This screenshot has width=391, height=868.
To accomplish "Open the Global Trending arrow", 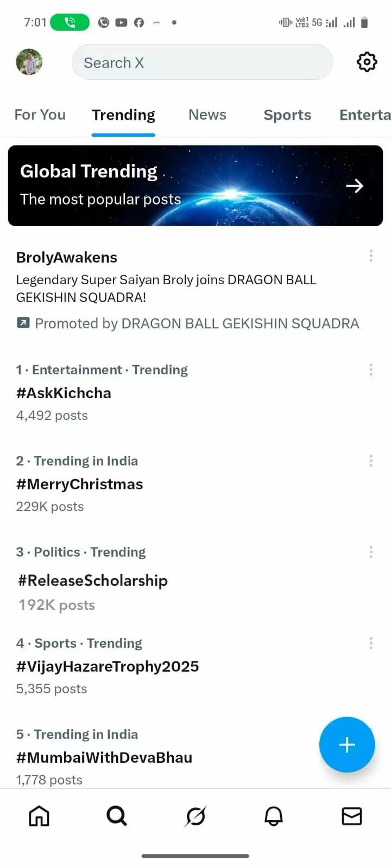I will tap(355, 186).
